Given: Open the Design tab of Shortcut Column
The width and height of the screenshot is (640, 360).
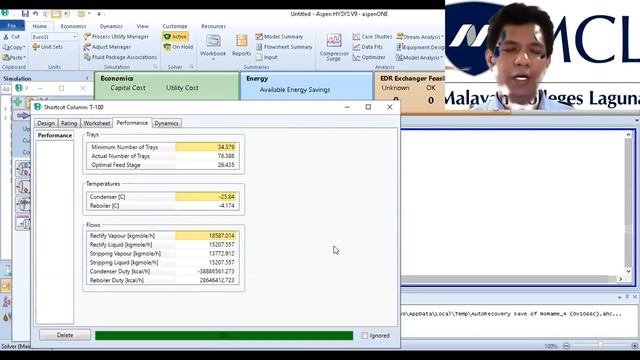Looking at the screenshot, I should point(46,123).
